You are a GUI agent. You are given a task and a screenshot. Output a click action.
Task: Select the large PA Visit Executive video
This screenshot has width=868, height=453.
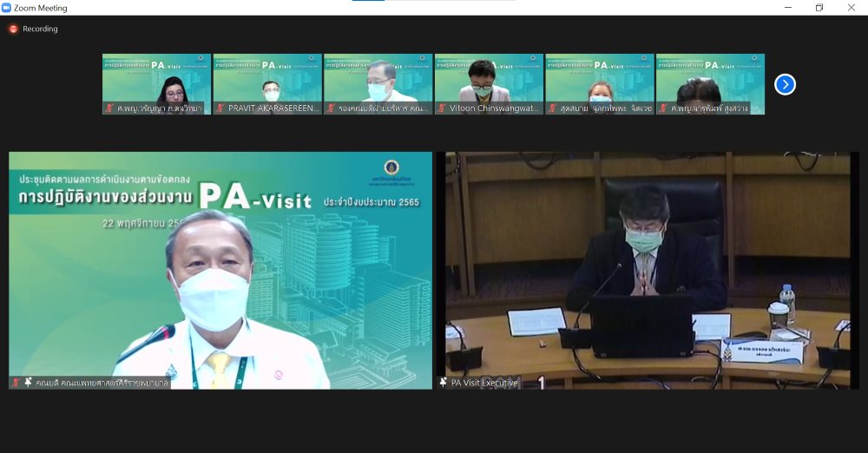coord(647,269)
